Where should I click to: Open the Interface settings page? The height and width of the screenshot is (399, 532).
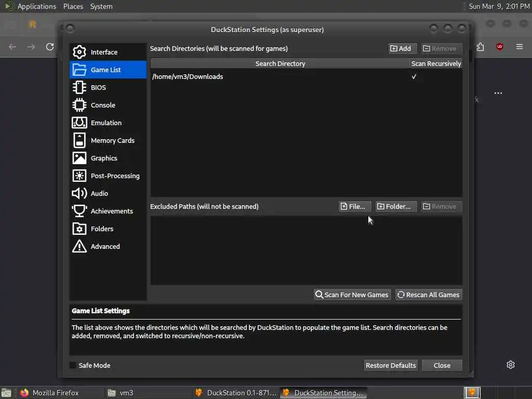tap(108, 52)
